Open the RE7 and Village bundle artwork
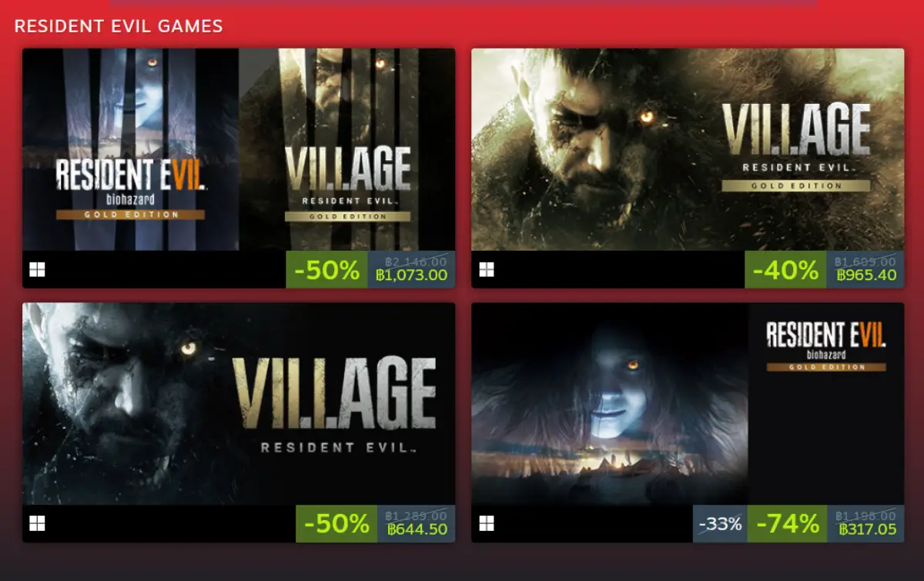924x581 pixels. (x=239, y=149)
